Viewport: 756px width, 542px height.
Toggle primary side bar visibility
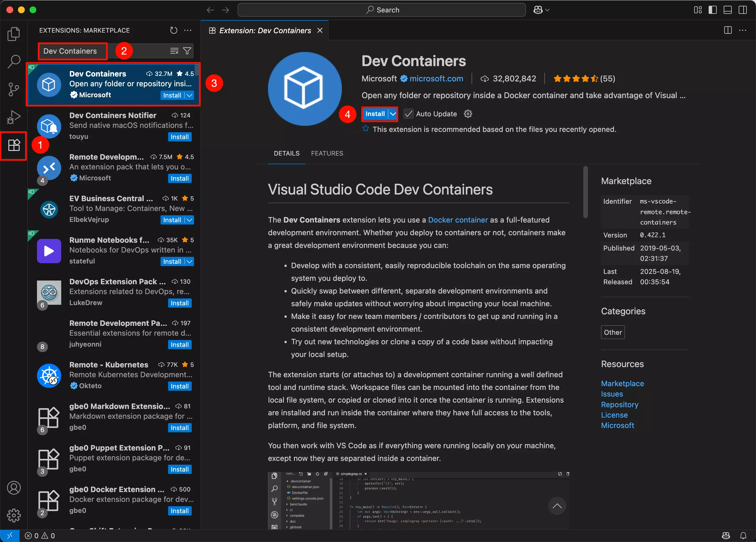pyautogui.click(x=713, y=10)
